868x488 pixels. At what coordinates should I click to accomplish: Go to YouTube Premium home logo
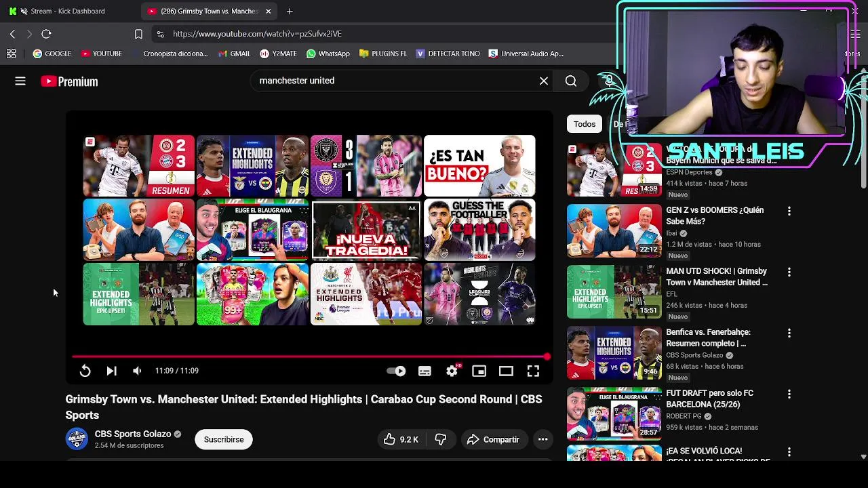pyautogui.click(x=69, y=81)
